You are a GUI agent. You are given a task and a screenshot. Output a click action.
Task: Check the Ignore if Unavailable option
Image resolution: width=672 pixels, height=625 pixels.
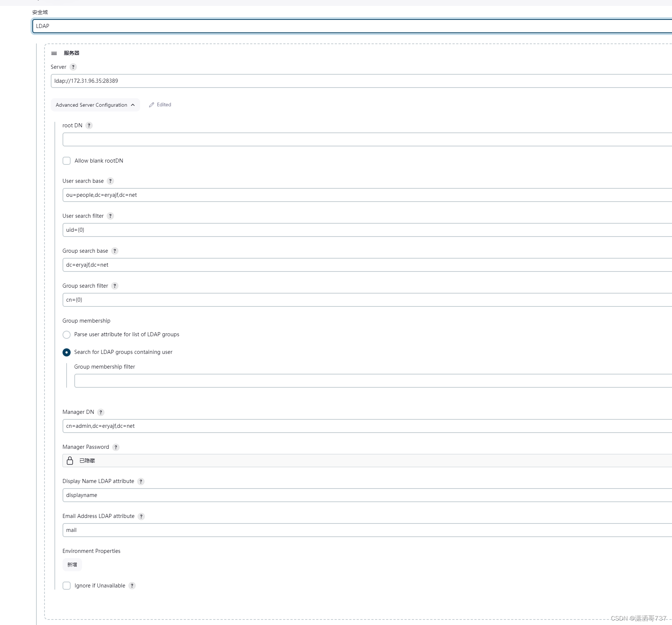tap(67, 586)
